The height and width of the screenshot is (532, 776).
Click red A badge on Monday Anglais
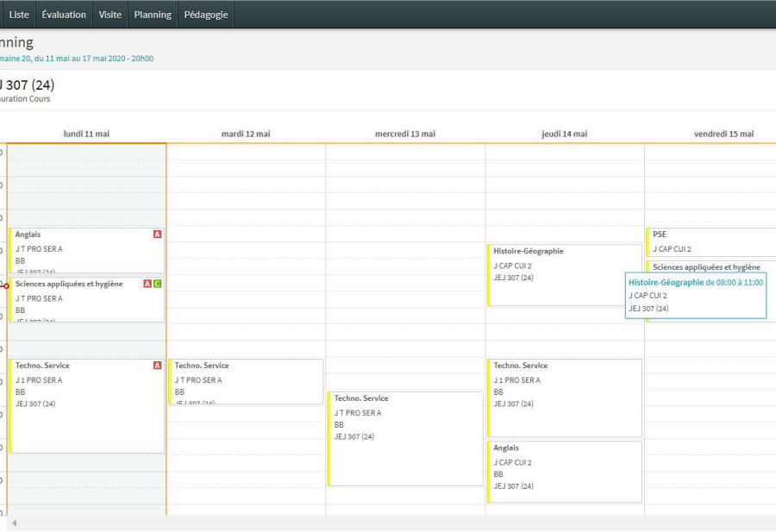click(157, 235)
